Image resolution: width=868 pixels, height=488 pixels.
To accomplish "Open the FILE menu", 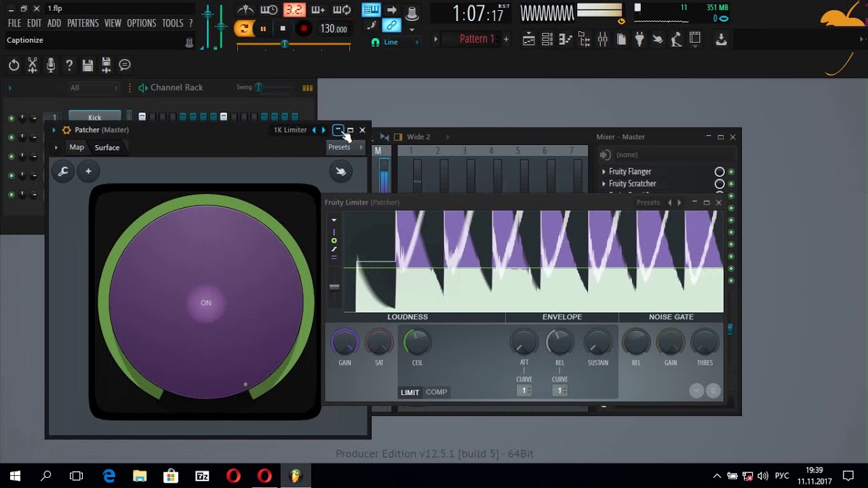I will coord(14,23).
